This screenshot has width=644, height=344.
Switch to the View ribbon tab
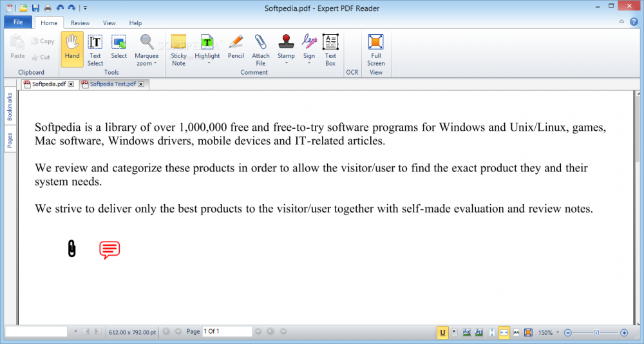109,23
